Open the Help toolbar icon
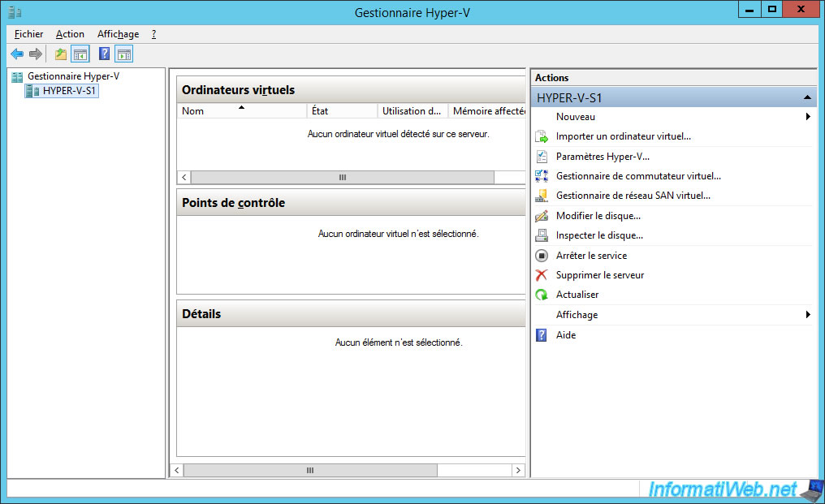 (x=104, y=54)
